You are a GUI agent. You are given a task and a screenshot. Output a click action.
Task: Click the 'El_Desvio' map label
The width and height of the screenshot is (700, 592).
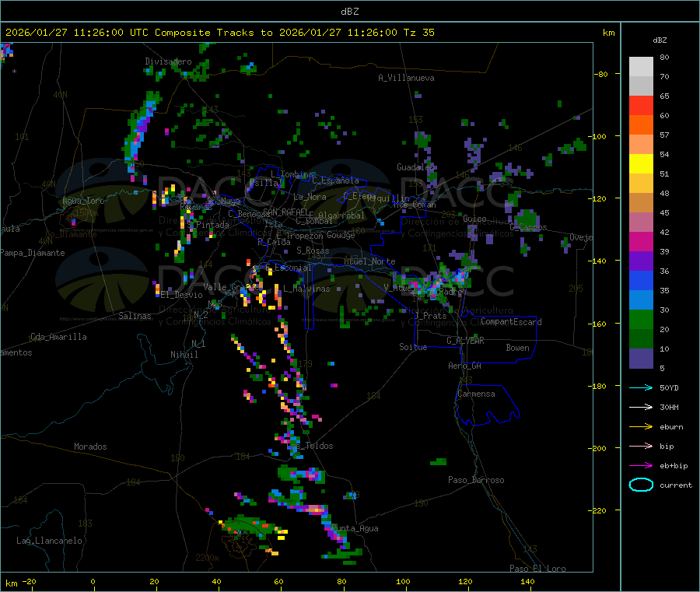182,295
